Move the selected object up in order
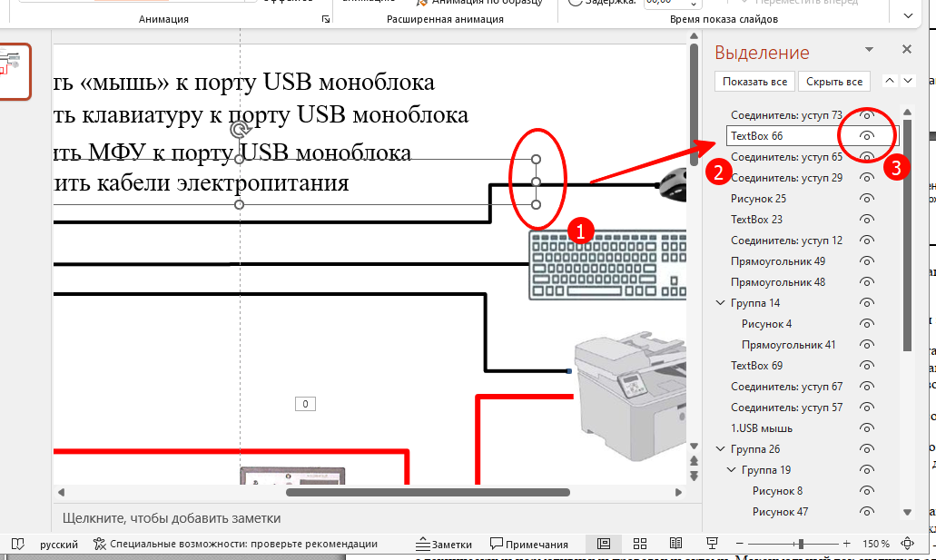This screenshot has width=936, height=560. point(890,81)
